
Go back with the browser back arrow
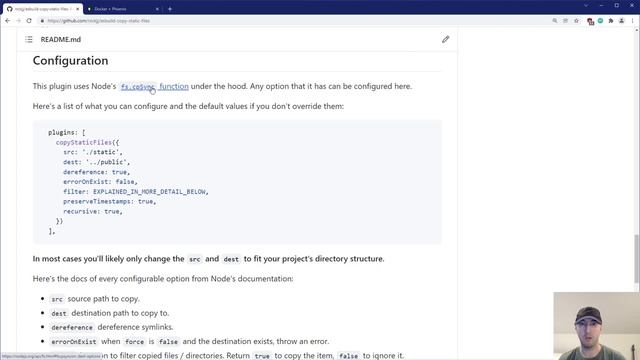tap(7, 21)
